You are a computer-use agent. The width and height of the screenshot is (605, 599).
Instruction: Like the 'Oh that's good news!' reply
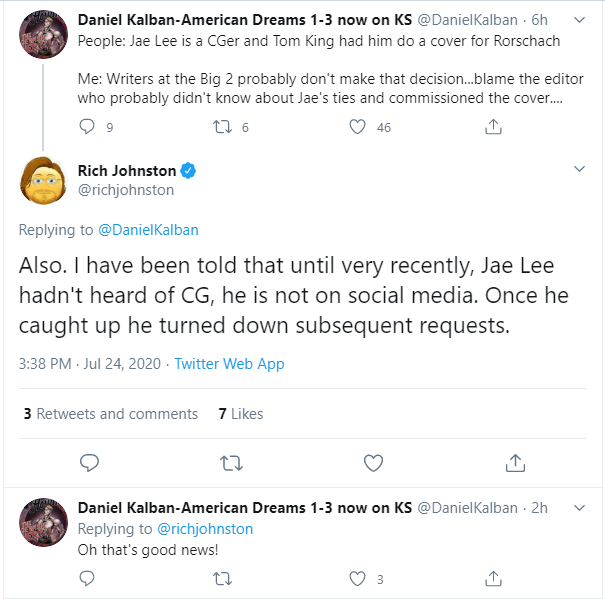pyautogui.click(x=357, y=579)
